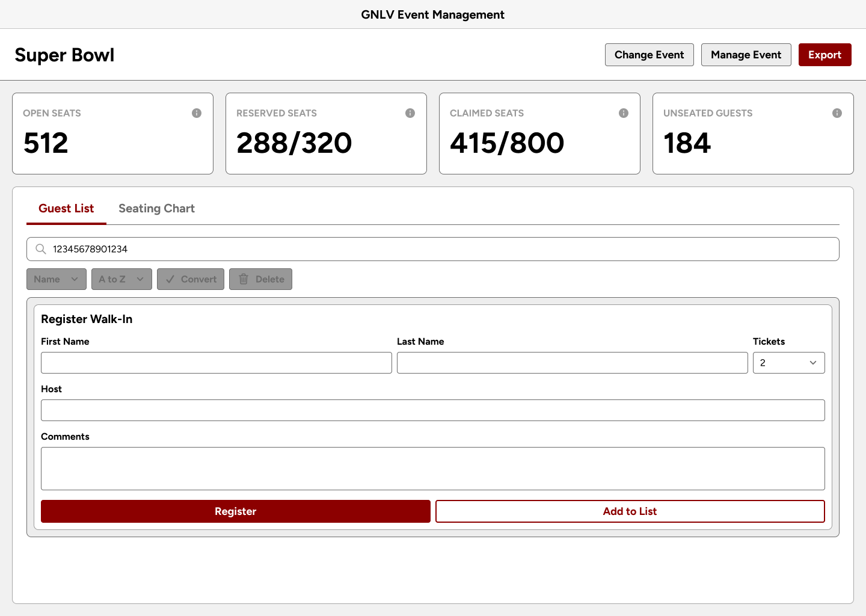Click the Register Walk-In heading
The width and height of the screenshot is (866, 616).
pos(87,319)
